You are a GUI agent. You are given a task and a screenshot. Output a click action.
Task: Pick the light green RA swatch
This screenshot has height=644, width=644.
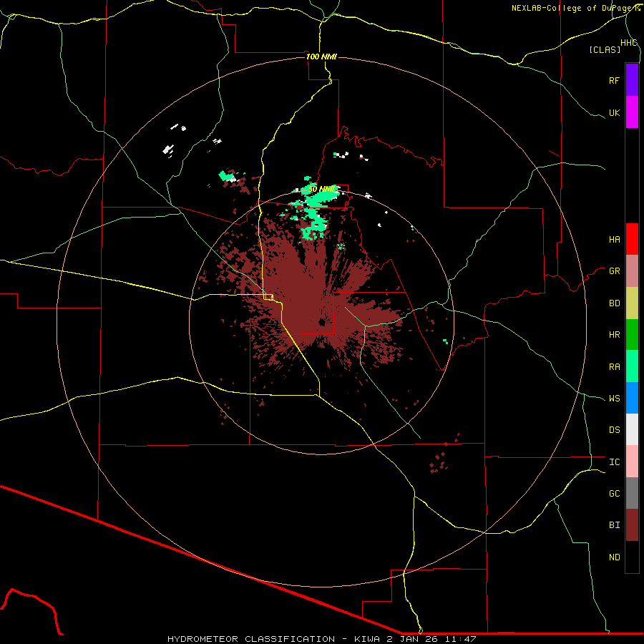(632, 366)
